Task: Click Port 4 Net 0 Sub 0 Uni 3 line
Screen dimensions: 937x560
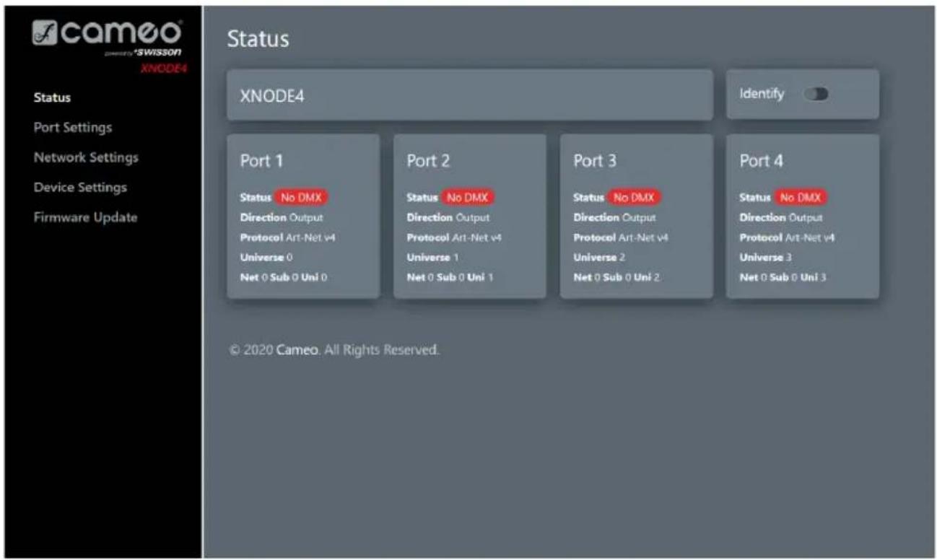Action: (784, 277)
